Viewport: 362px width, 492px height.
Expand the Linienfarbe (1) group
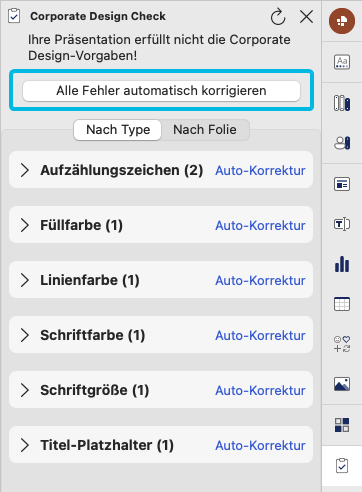coord(25,280)
